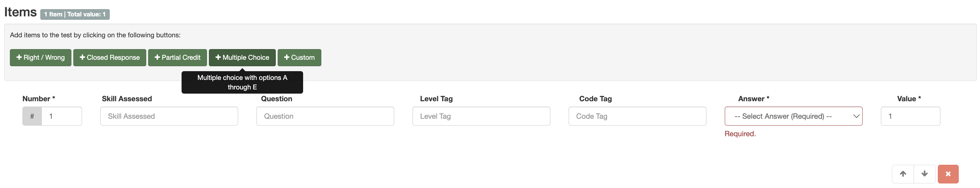Add a Closed Response item
The width and height of the screenshot is (980, 188).
tap(109, 57)
